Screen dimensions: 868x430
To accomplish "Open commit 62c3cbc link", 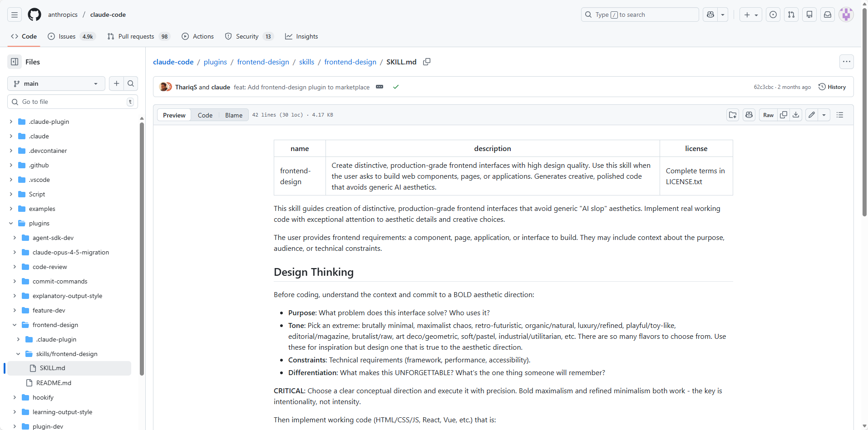I will (764, 87).
